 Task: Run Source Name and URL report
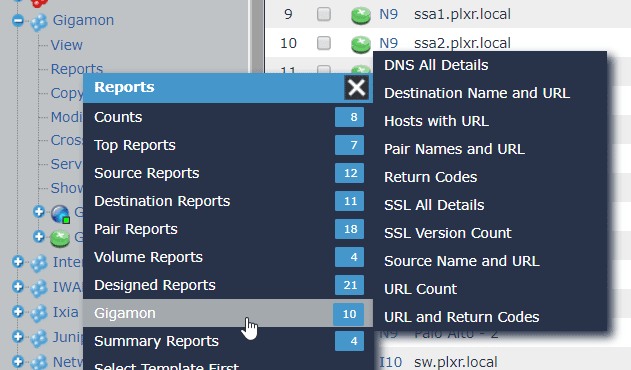462,261
